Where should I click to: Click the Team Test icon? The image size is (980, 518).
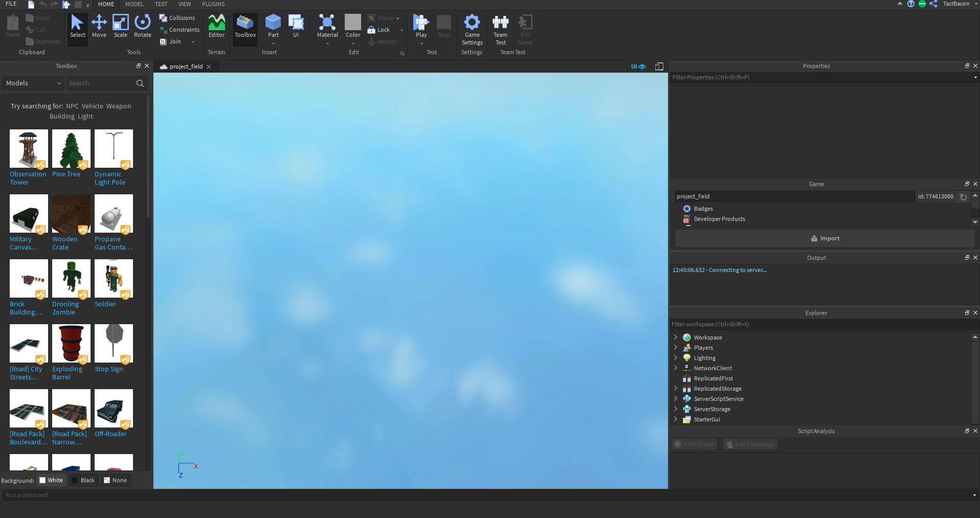point(500,29)
